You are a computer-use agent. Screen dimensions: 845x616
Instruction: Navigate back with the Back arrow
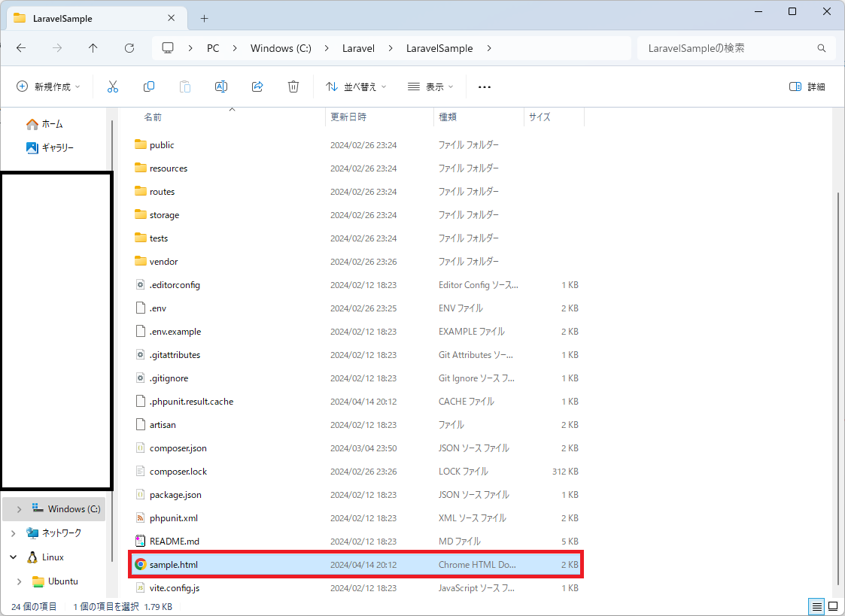(21, 48)
